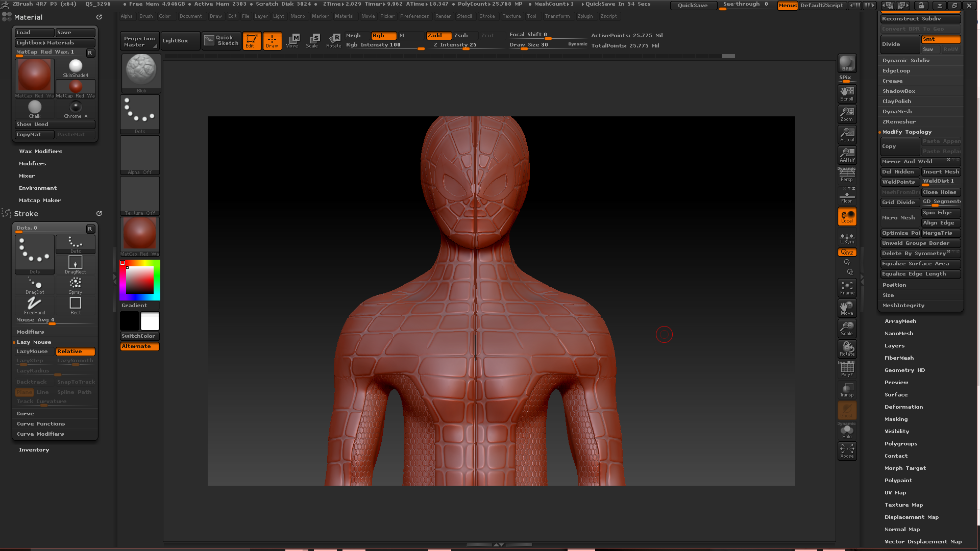Open the Alpha Off selector
Viewport: 980px width, 551px height.
click(x=140, y=155)
